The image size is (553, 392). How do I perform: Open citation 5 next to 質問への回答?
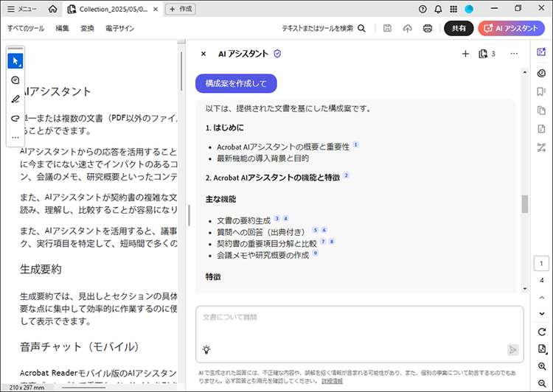tap(316, 230)
